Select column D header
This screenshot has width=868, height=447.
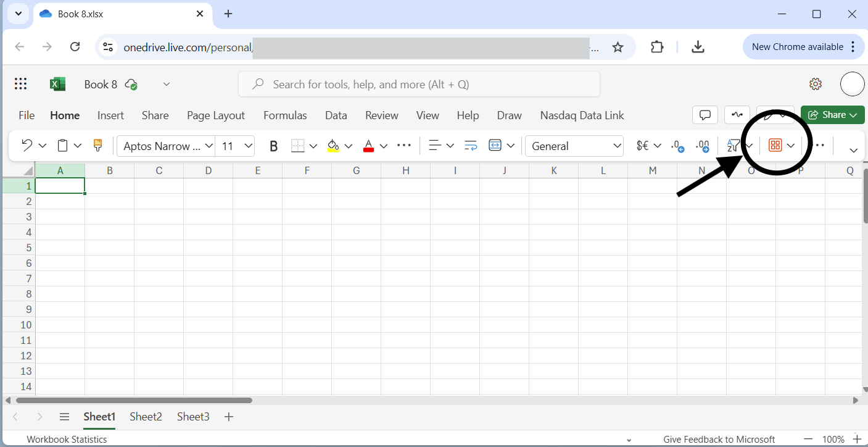[x=208, y=171]
